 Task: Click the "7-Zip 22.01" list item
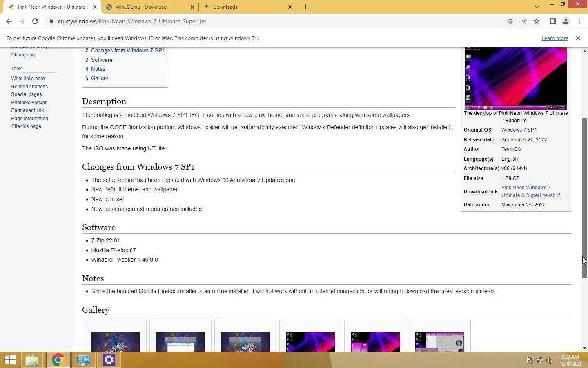click(x=105, y=241)
